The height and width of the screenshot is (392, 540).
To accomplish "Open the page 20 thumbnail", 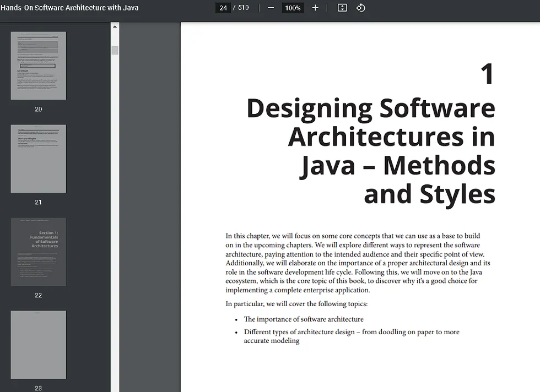I will pos(39,66).
